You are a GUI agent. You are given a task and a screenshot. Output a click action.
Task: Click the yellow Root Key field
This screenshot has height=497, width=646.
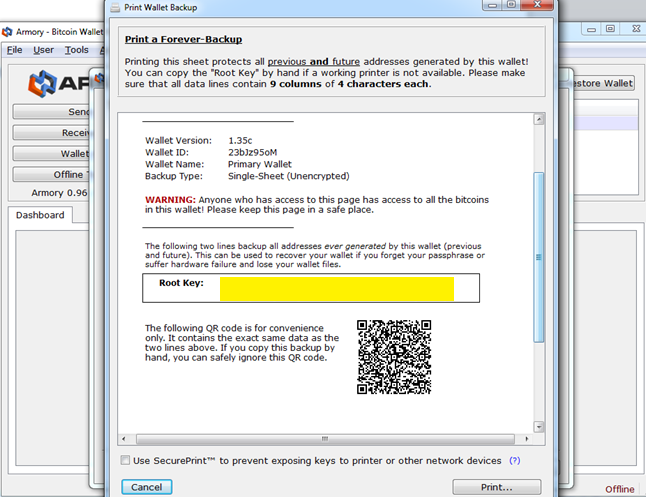click(x=337, y=289)
